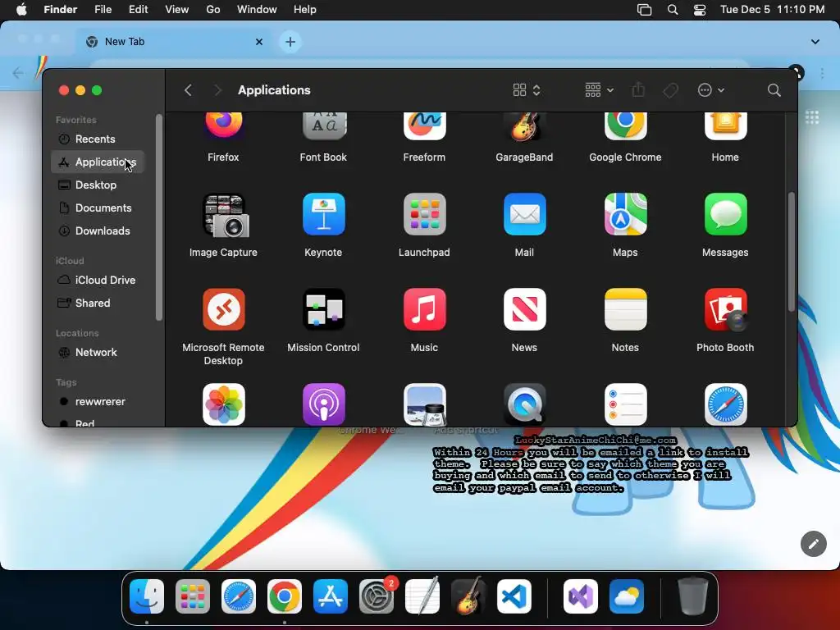Click the Finder window search icon
Image resolution: width=840 pixels, height=630 pixels.
(774, 90)
